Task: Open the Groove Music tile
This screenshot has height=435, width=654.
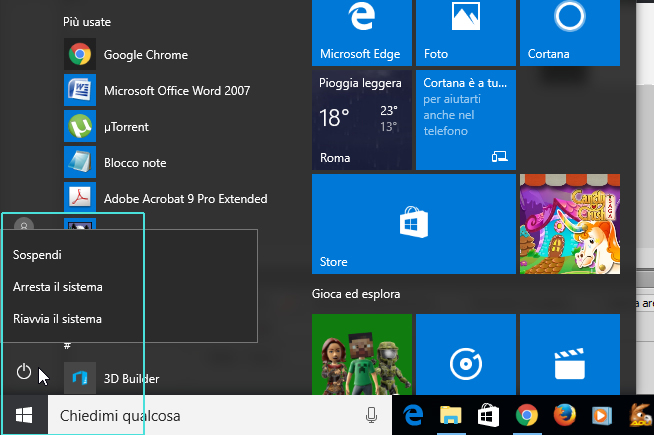Action: (465, 355)
